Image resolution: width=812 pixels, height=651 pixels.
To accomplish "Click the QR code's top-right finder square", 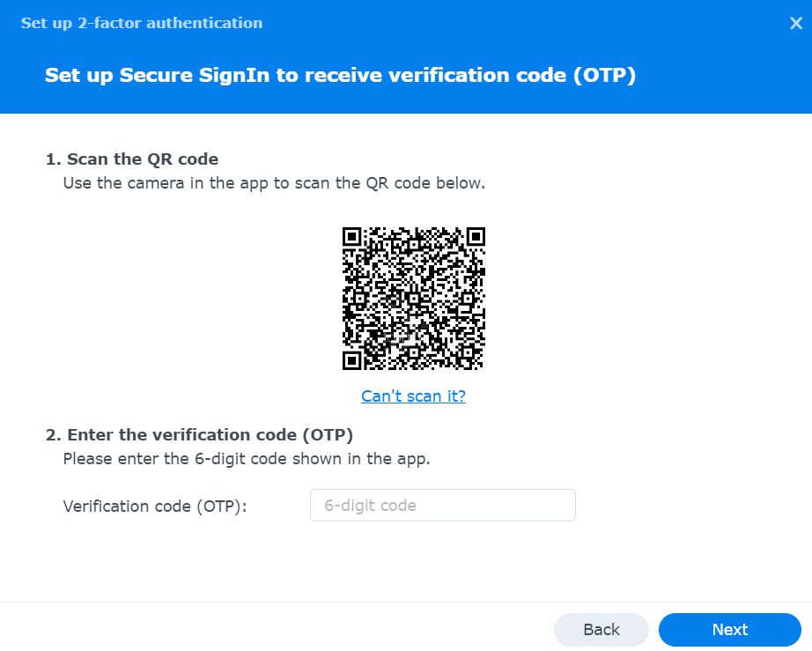I will [476, 237].
